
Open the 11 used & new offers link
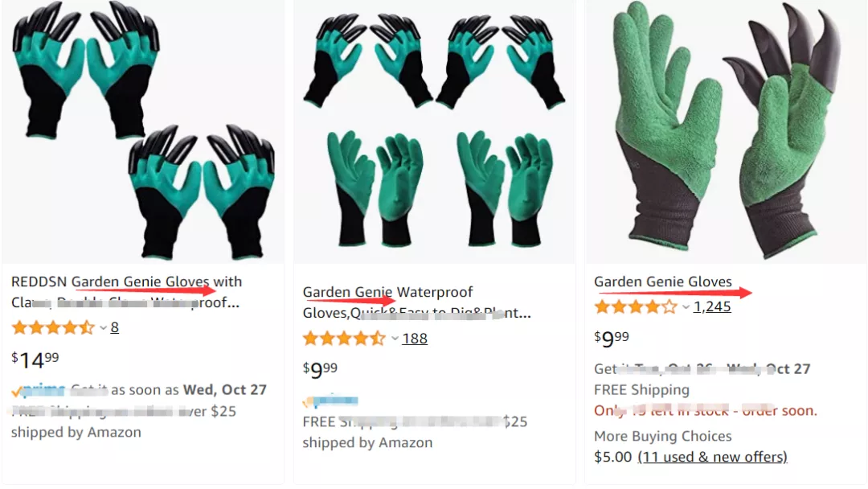tap(712, 457)
